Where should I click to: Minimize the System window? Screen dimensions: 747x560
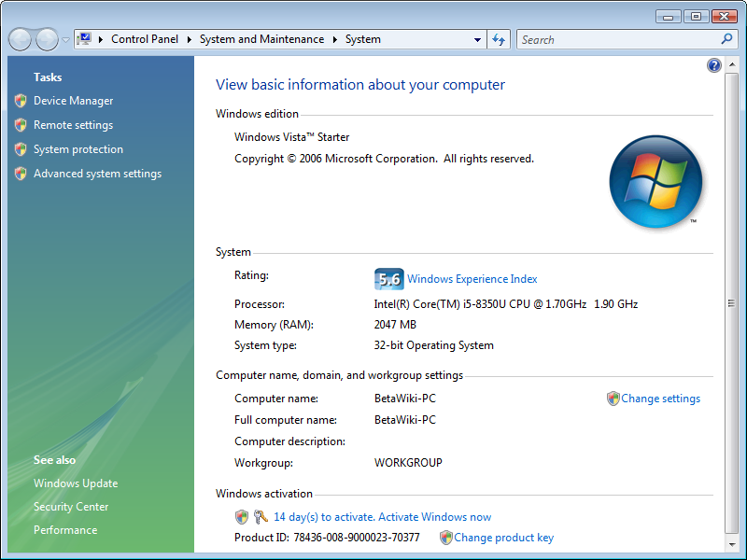(x=668, y=17)
